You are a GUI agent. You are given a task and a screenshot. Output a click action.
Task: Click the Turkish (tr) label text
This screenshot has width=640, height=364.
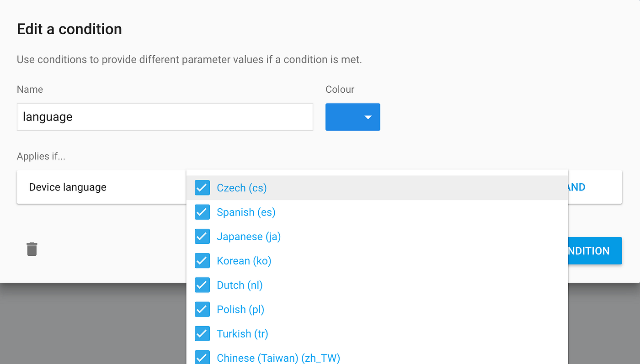coord(242,333)
